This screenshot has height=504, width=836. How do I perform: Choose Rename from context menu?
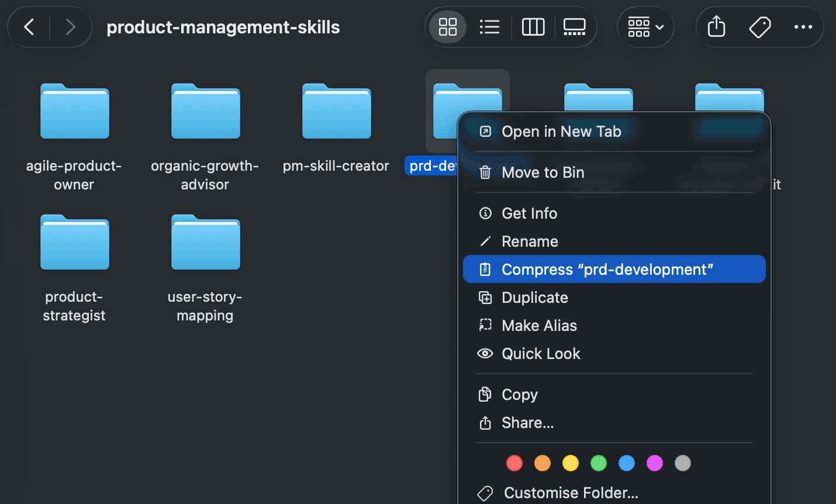614,241
